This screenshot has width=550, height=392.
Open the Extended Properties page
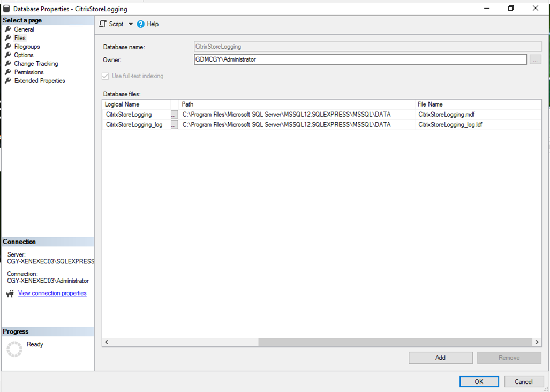pyautogui.click(x=40, y=81)
